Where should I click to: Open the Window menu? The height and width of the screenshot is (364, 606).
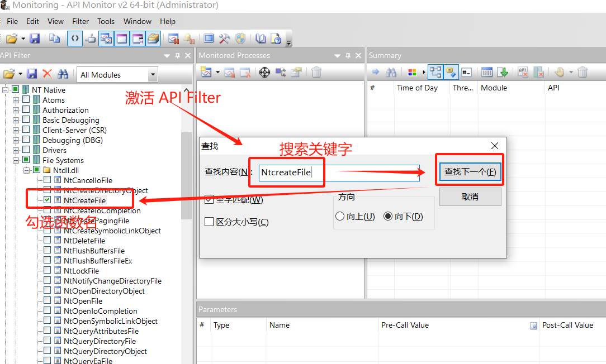tap(137, 21)
